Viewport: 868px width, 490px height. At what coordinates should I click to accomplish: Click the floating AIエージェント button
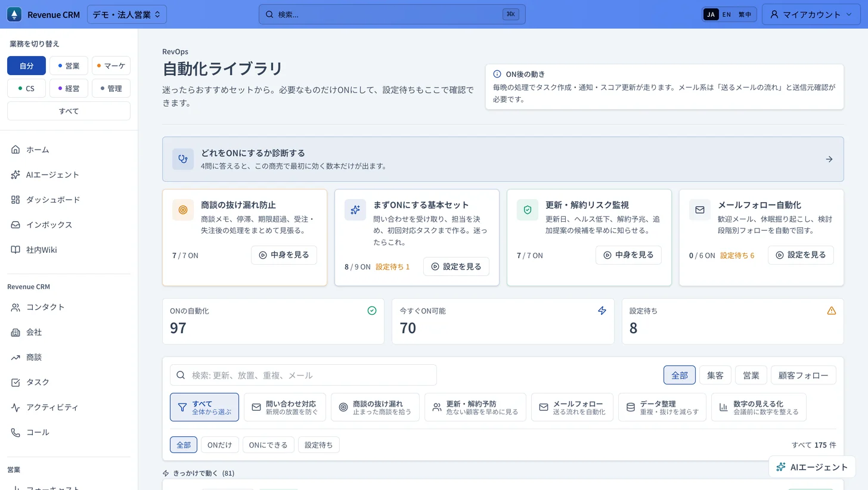pyautogui.click(x=812, y=467)
